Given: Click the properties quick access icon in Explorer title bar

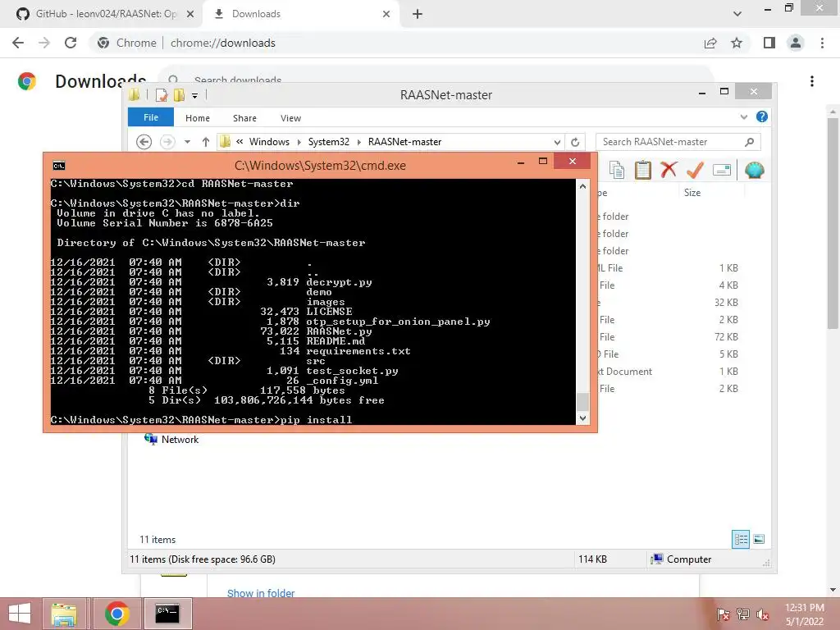Looking at the screenshot, I should tap(161, 95).
